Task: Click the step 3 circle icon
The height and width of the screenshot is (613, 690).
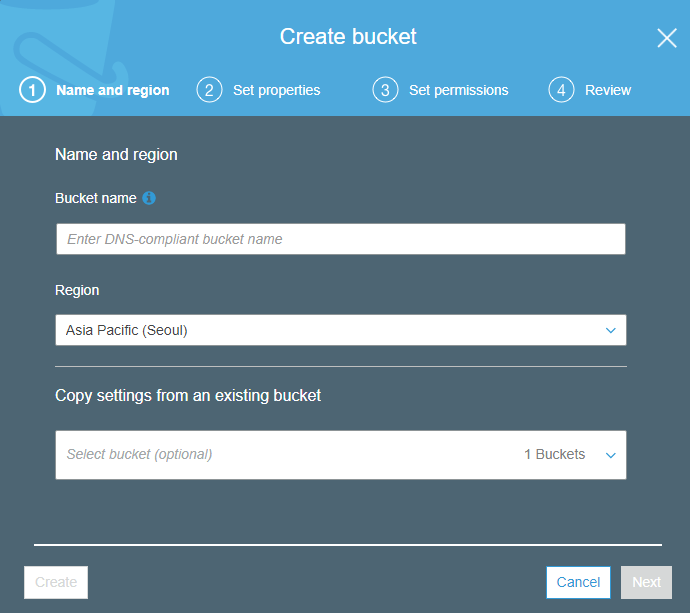Action: 385,90
